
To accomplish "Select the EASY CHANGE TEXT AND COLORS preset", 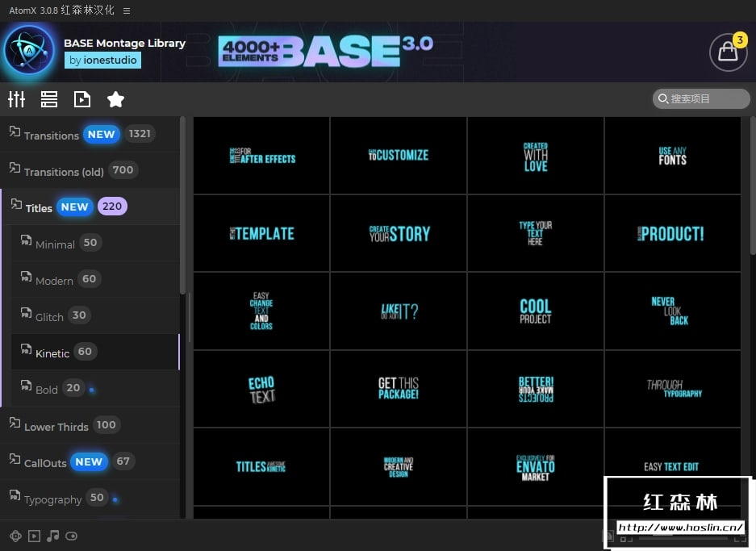I will point(261,311).
